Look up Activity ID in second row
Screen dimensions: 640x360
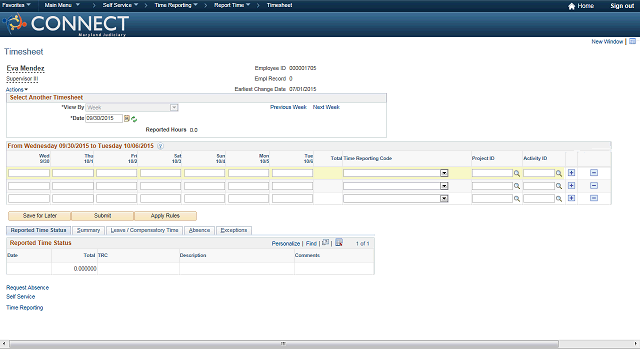559,186
